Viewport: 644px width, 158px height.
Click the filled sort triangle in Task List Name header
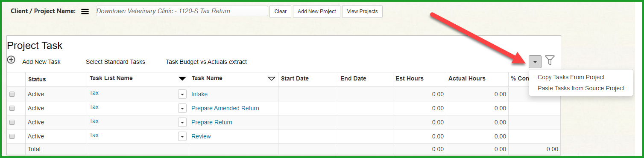(182, 78)
